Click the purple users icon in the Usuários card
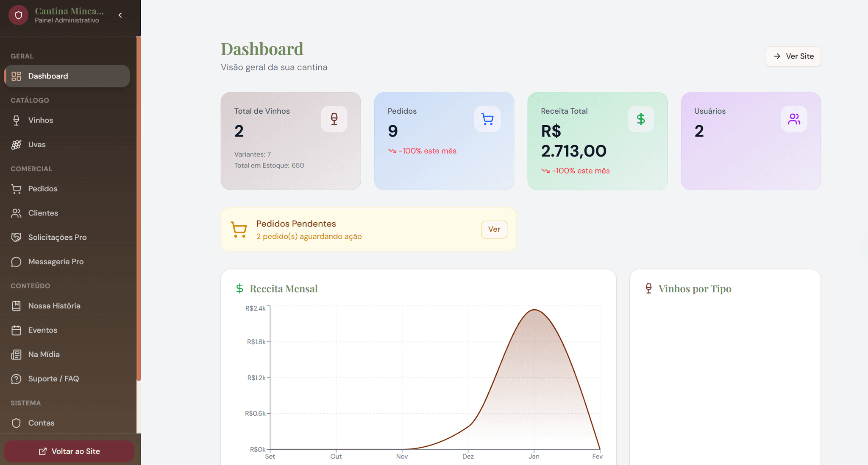Image resolution: width=868 pixels, height=465 pixels. point(794,119)
